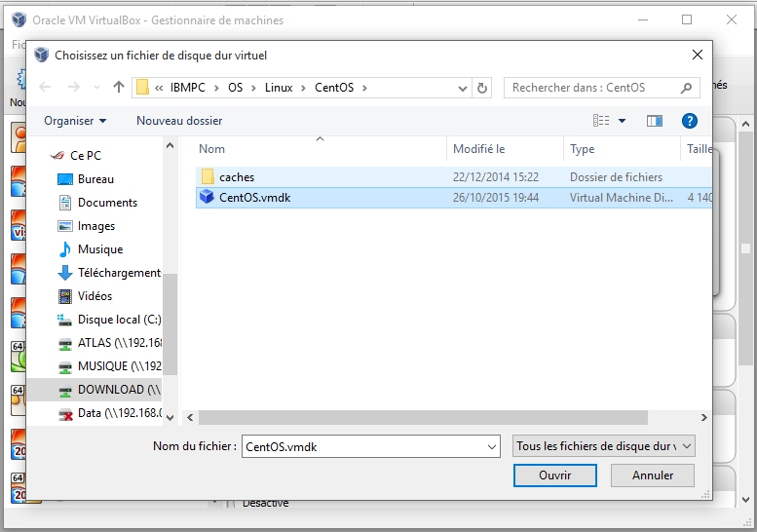Image resolution: width=757 pixels, height=532 pixels.
Task: Open the Organiser menu
Action: [75, 121]
